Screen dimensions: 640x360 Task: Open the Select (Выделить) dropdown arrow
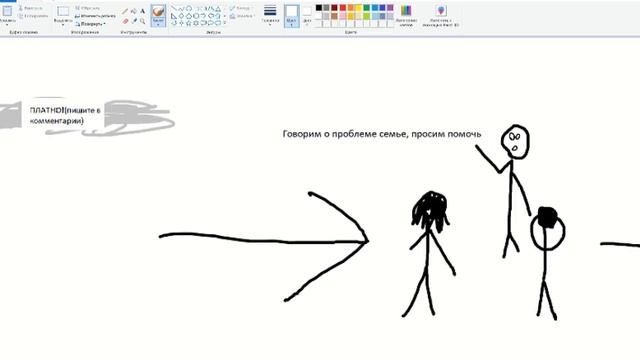pos(63,24)
